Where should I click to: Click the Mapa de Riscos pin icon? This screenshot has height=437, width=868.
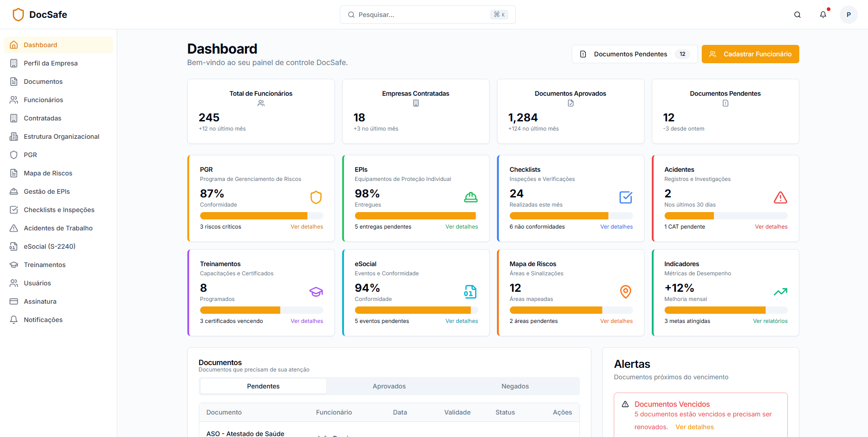626,292
